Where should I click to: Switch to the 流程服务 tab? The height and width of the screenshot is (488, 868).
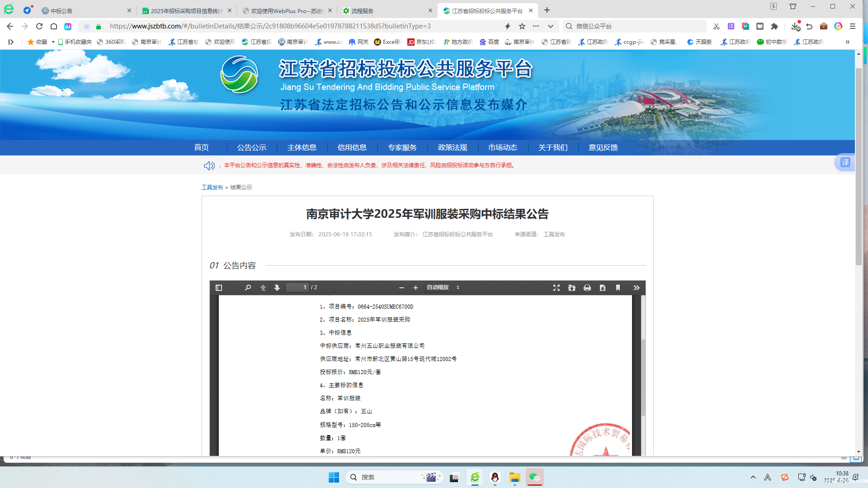[x=387, y=10]
